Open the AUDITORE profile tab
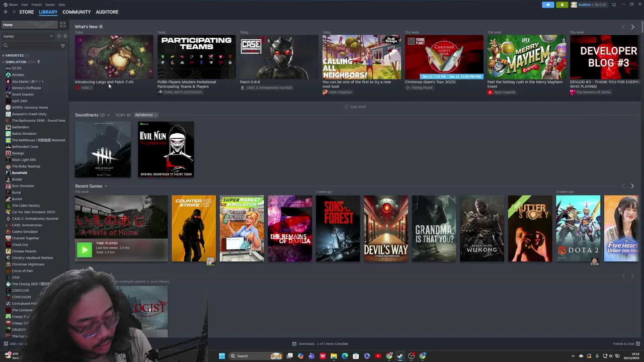Viewport: 644px width, 362px height. click(x=107, y=12)
